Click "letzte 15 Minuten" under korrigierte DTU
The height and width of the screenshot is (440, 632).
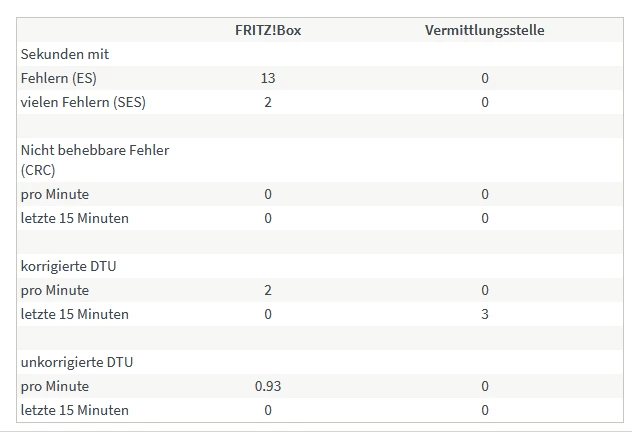pos(75,314)
